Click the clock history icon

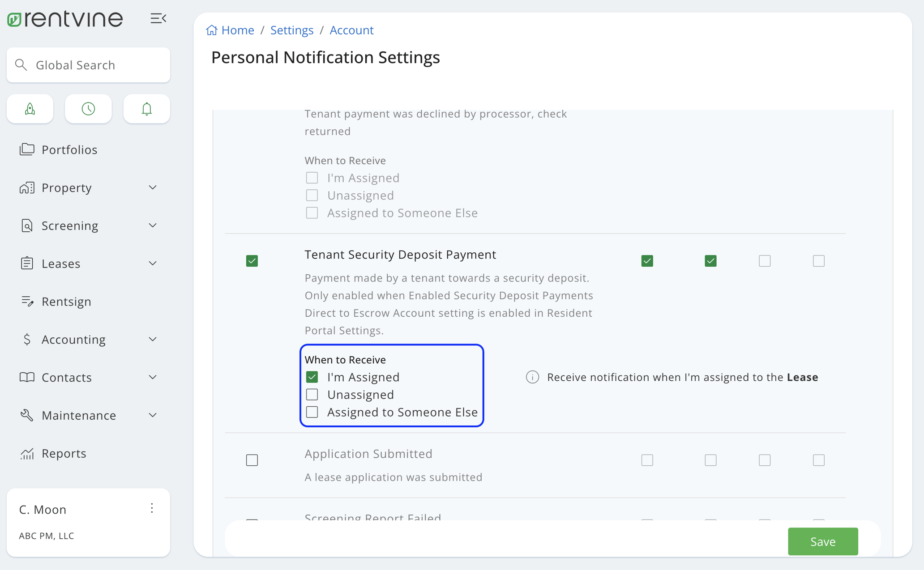[x=88, y=109]
